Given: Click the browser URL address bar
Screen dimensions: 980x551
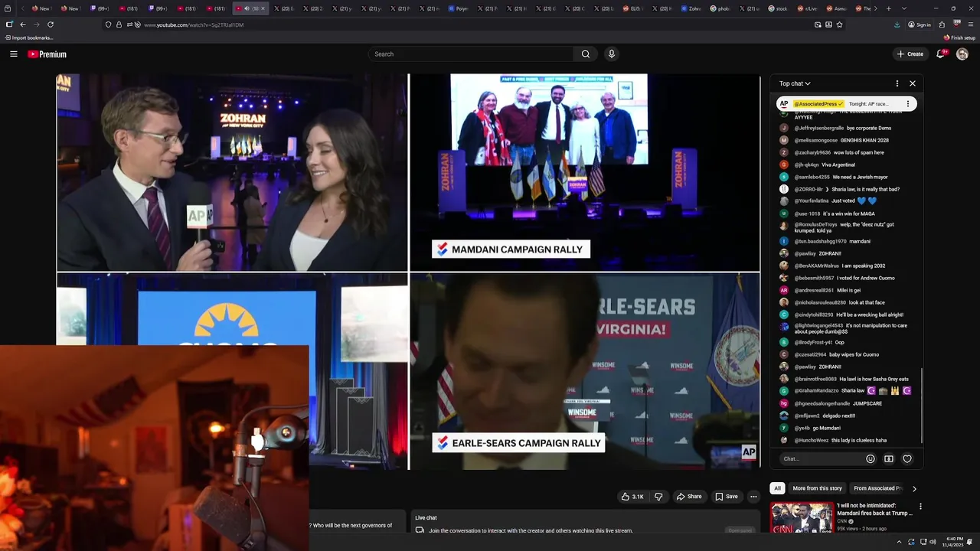Looking at the screenshot, I should tap(475, 24).
